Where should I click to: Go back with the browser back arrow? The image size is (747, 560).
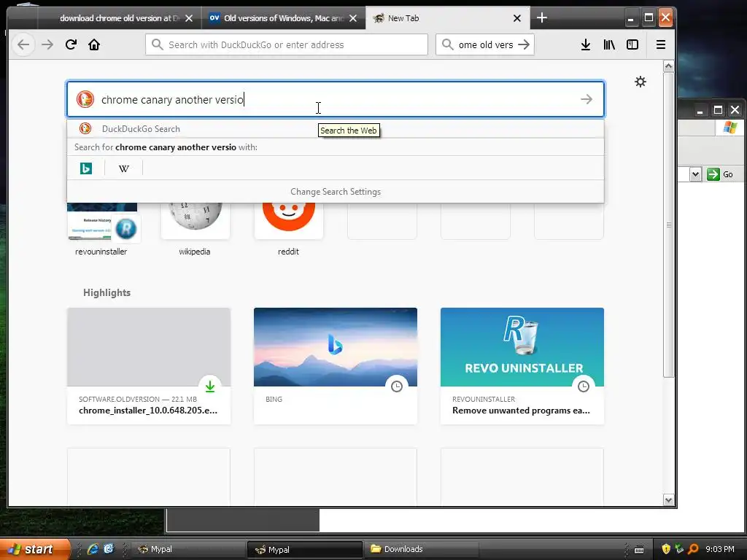pyautogui.click(x=23, y=44)
